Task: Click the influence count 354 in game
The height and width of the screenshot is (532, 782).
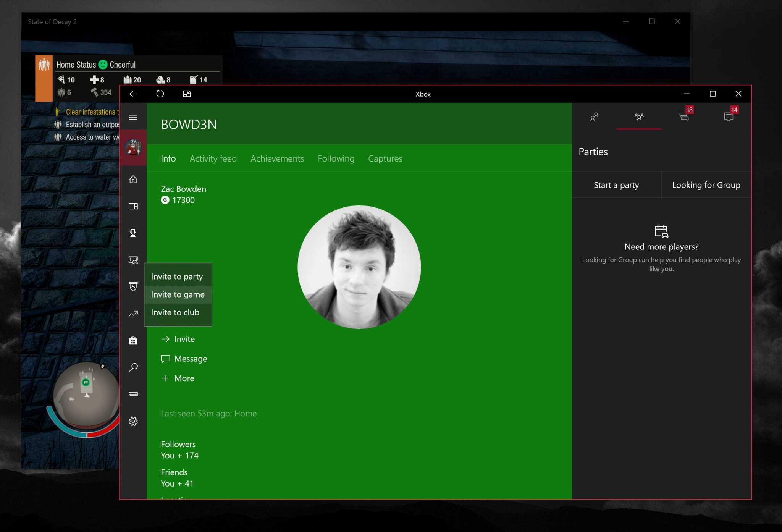Action: pos(101,92)
